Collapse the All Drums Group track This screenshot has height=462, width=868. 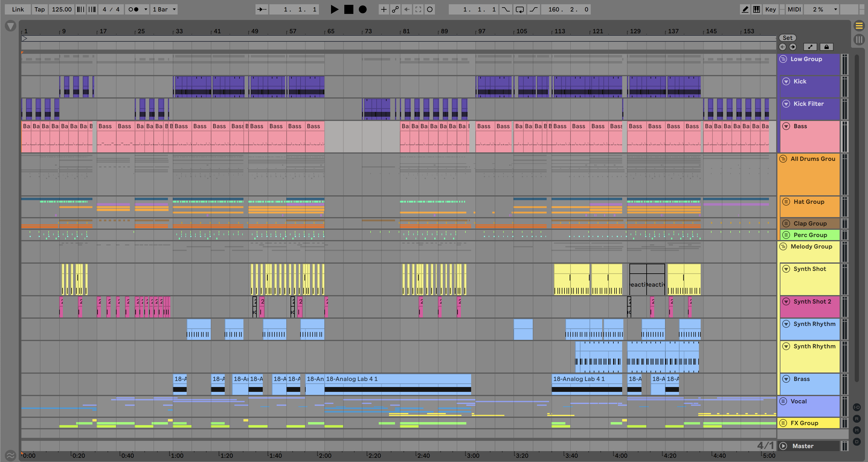coord(783,159)
